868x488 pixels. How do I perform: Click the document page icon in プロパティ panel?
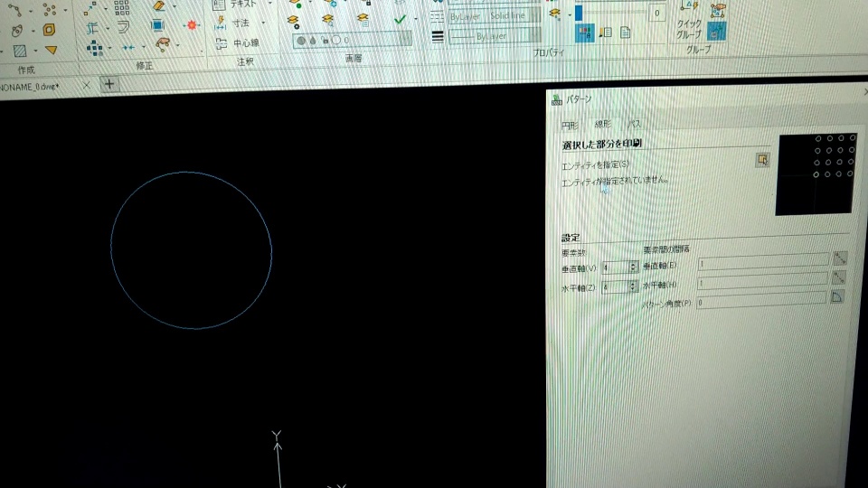(x=626, y=33)
